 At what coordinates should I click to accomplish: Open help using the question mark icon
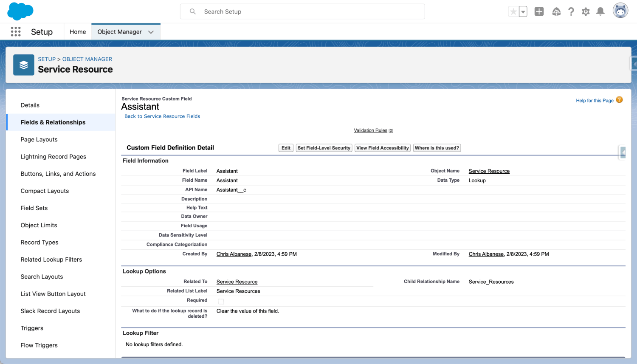click(571, 11)
